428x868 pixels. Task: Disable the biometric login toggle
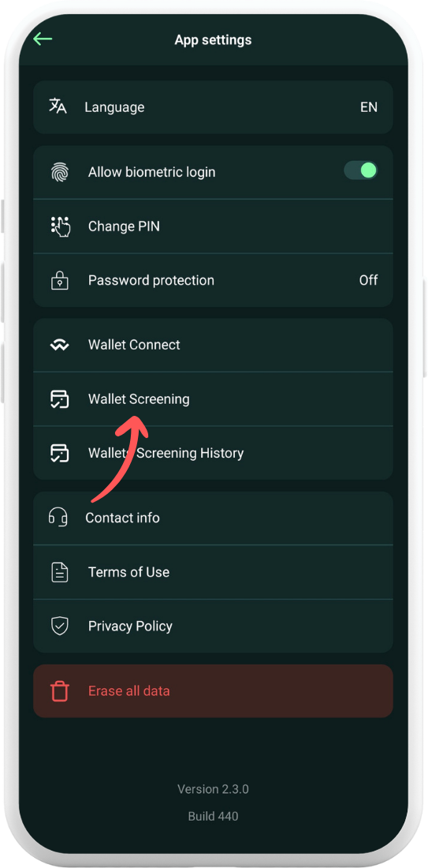point(360,170)
